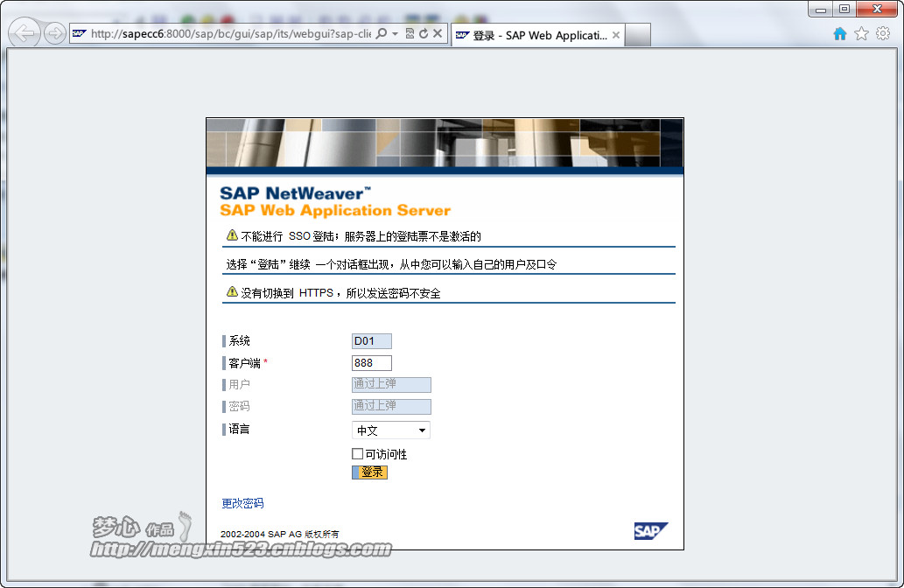Viewport: 904px width, 588px height.
Task: Refresh the page with the reload icon
Action: coord(424,33)
